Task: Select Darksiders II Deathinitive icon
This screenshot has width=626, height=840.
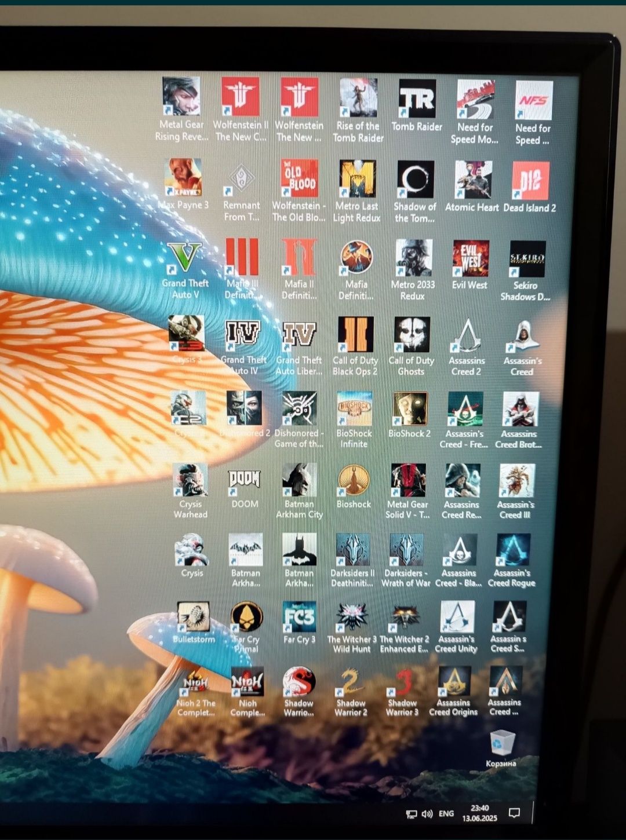Action: pos(353,549)
